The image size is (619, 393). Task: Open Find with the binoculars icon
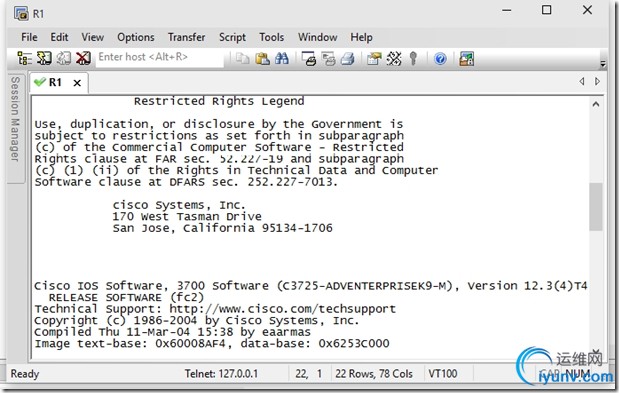pos(281,59)
